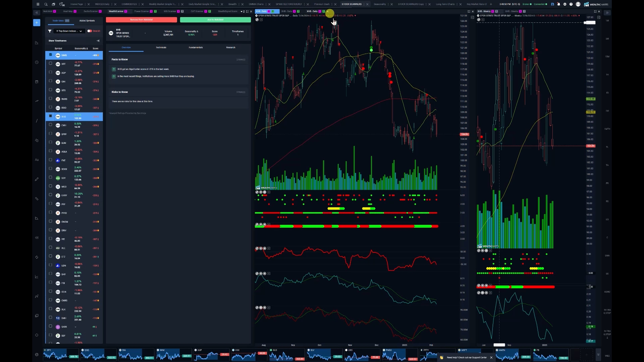Add a new workspace tab plus
The image size is (644, 362).
(491, 4)
